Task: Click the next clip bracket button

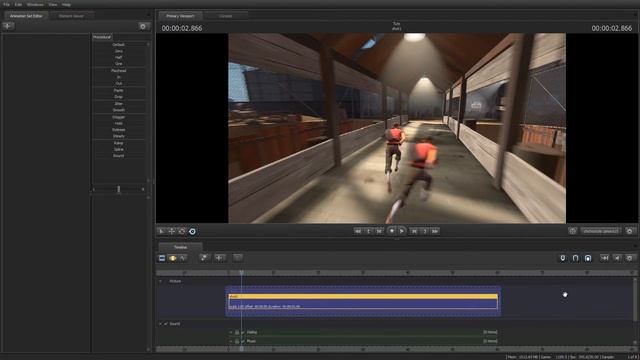Action: point(424,231)
